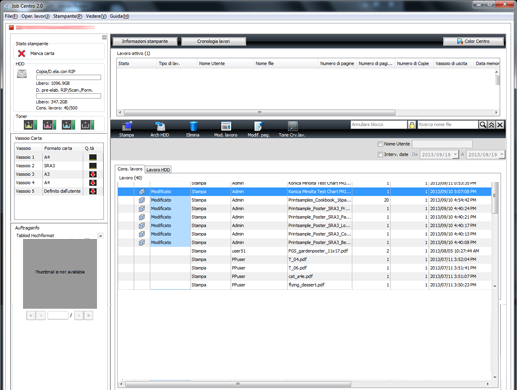Image resolution: width=517 pixels, height=390 pixels.
Task: Click job list vertical scrollbar thumb
Action: tap(495, 197)
